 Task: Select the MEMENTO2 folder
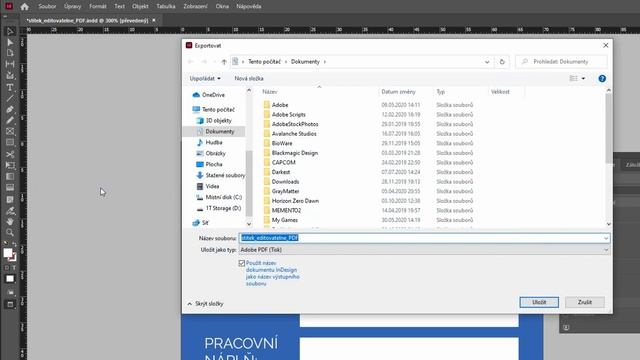(x=286, y=210)
